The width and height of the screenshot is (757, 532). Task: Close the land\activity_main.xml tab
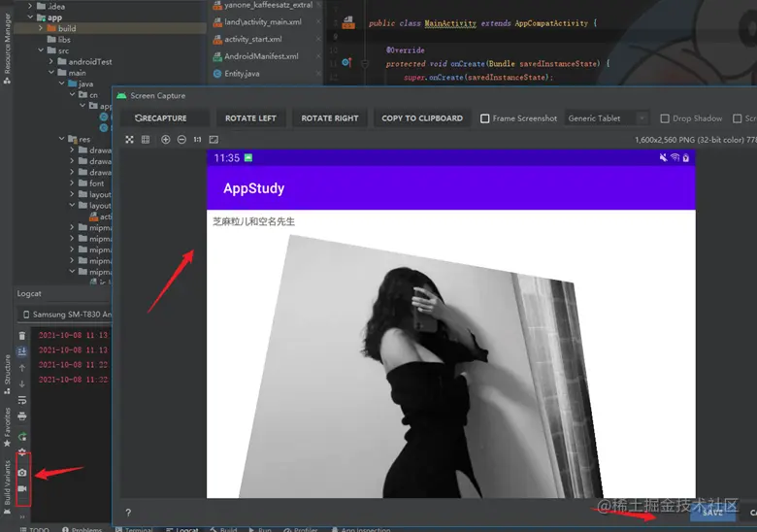pos(318,21)
